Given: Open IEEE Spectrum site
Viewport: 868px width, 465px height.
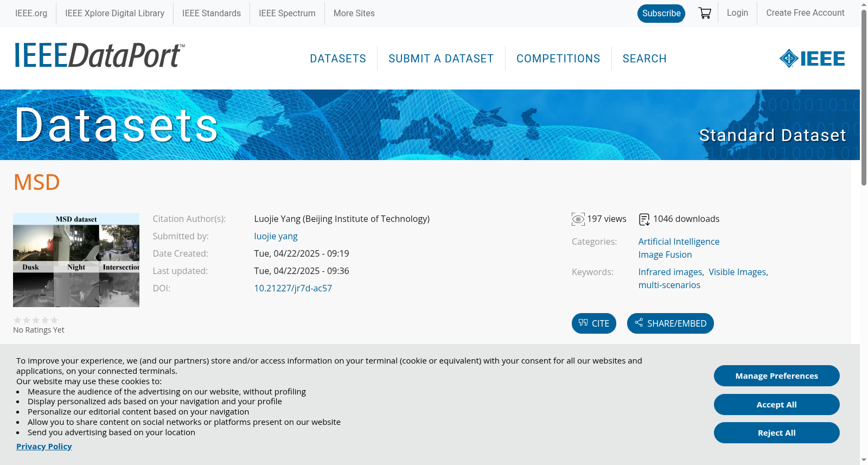Looking at the screenshot, I should (287, 13).
